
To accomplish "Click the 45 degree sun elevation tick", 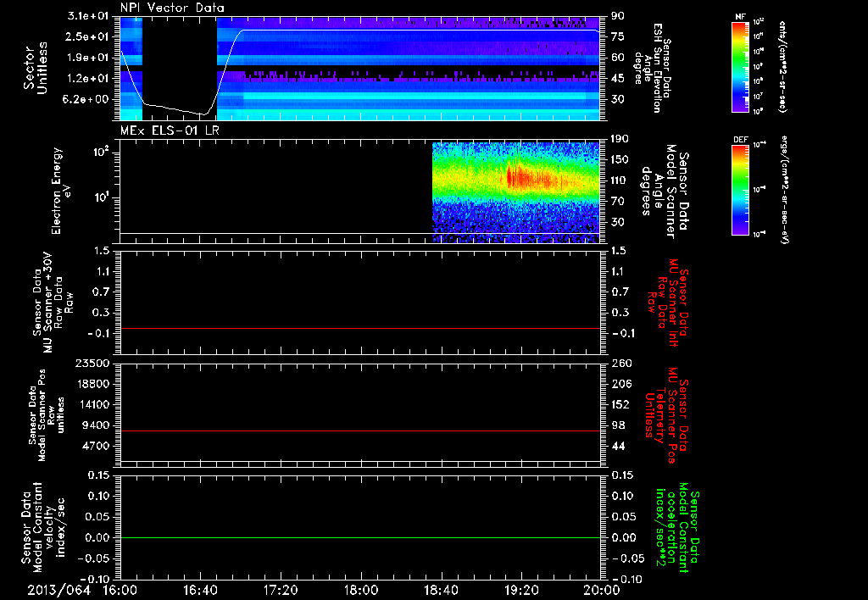I will pos(618,79).
